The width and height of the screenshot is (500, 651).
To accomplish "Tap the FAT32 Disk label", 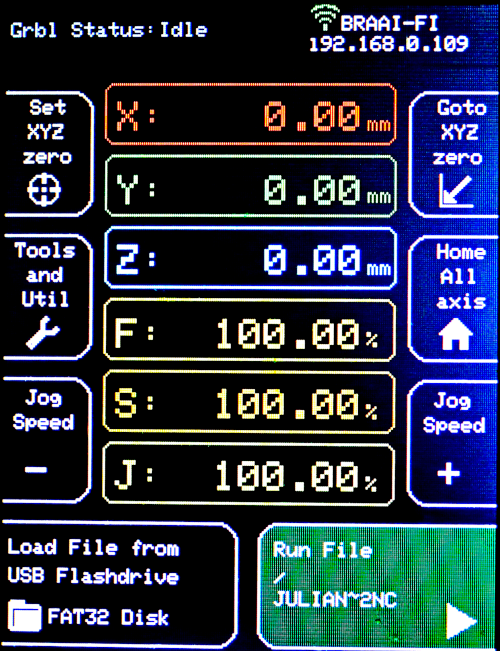I will (108, 617).
